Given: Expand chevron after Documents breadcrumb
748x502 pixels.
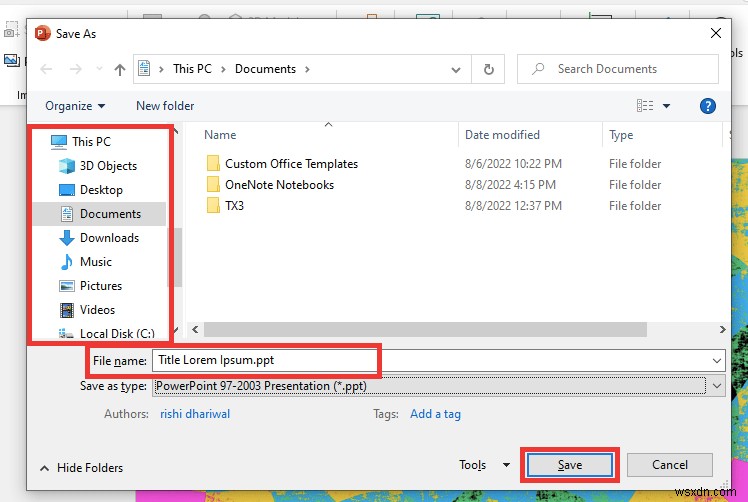Looking at the screenshot, I should pos(307,69).
